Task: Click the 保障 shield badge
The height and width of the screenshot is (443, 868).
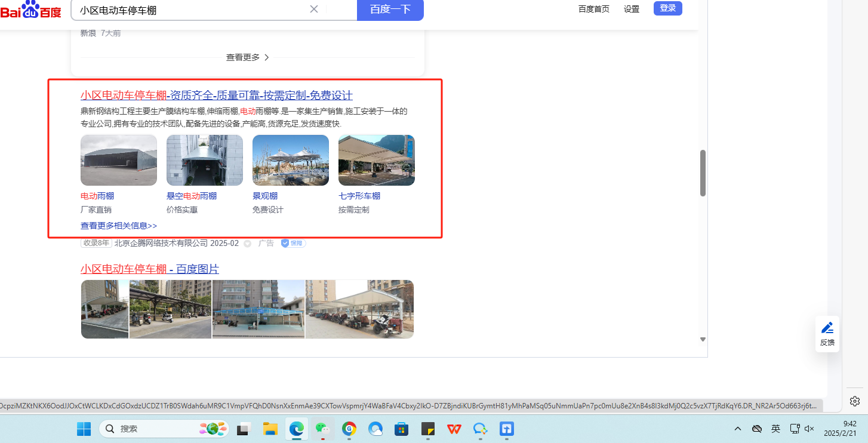Action: [293, 244]
